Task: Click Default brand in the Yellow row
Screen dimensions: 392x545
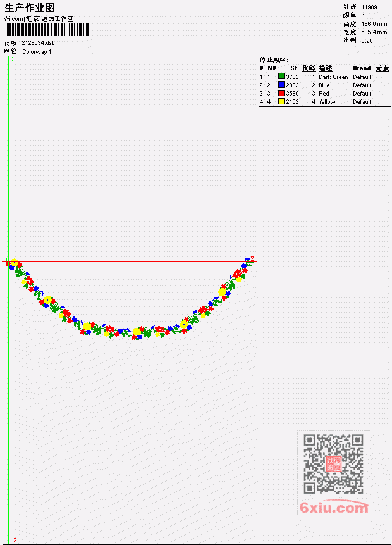Action: pos(362,102)
